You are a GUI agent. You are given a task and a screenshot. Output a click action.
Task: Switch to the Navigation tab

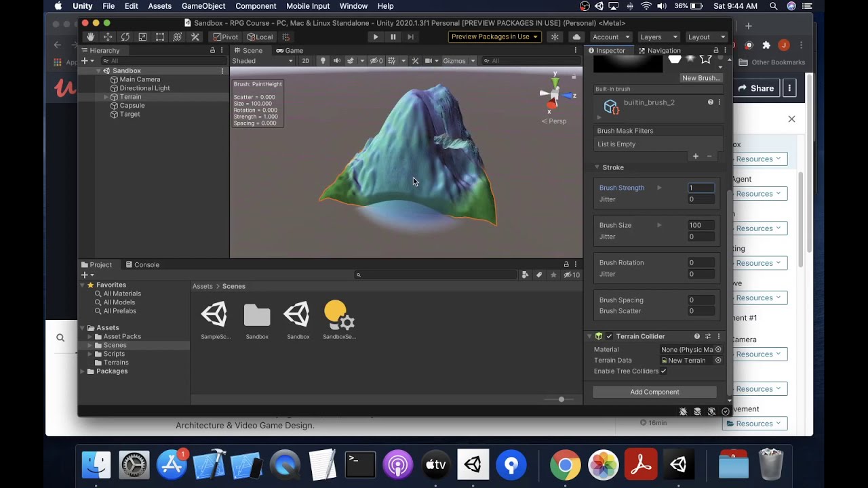(660, 51)
